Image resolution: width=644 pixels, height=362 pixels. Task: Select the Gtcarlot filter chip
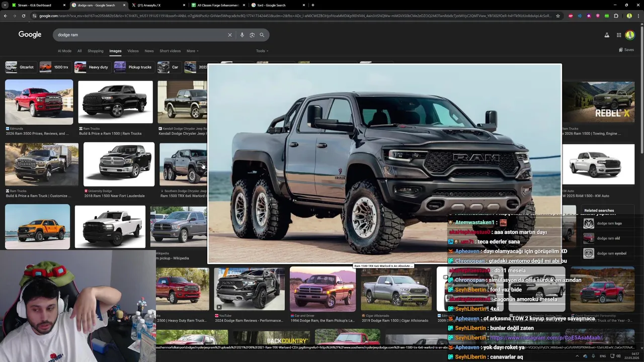(x=20, y=67)
